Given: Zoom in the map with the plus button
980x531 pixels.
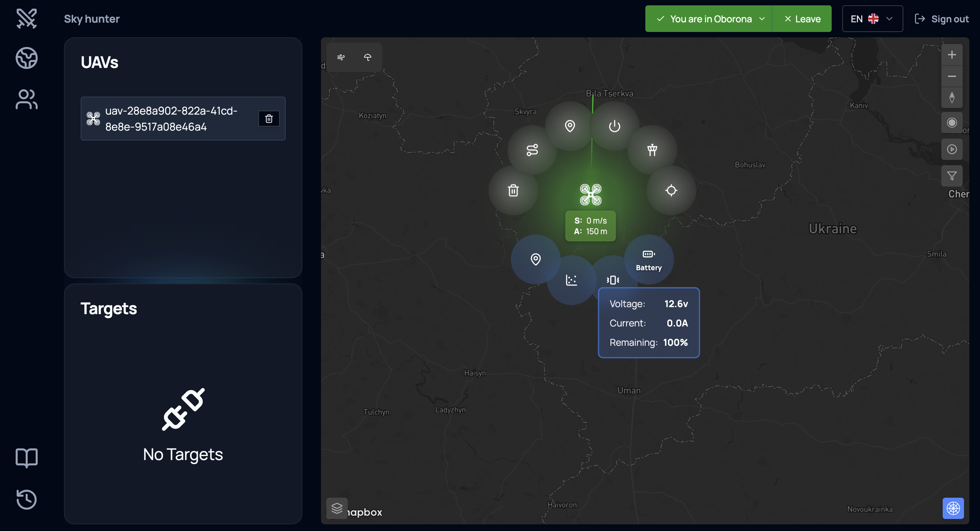Looking at the screenshot, I should tap(951, 55).
